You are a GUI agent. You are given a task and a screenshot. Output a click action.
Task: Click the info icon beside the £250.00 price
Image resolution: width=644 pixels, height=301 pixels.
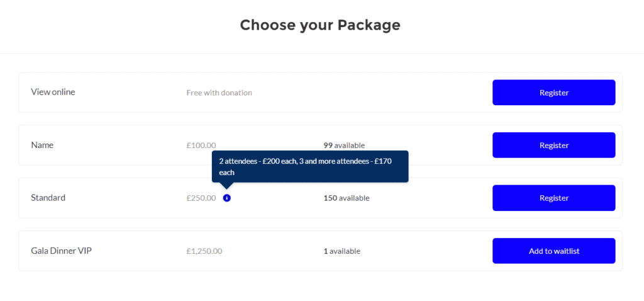tap(226, 198)
